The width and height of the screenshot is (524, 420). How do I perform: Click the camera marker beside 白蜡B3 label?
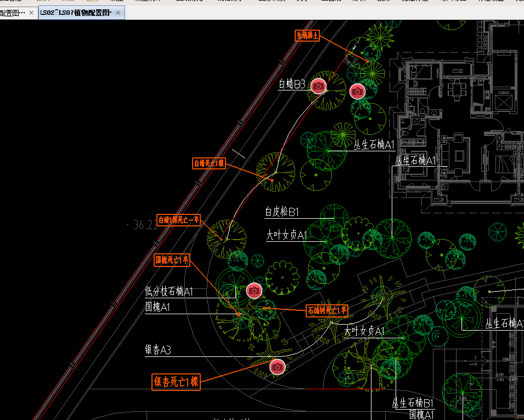coord(318,86)
